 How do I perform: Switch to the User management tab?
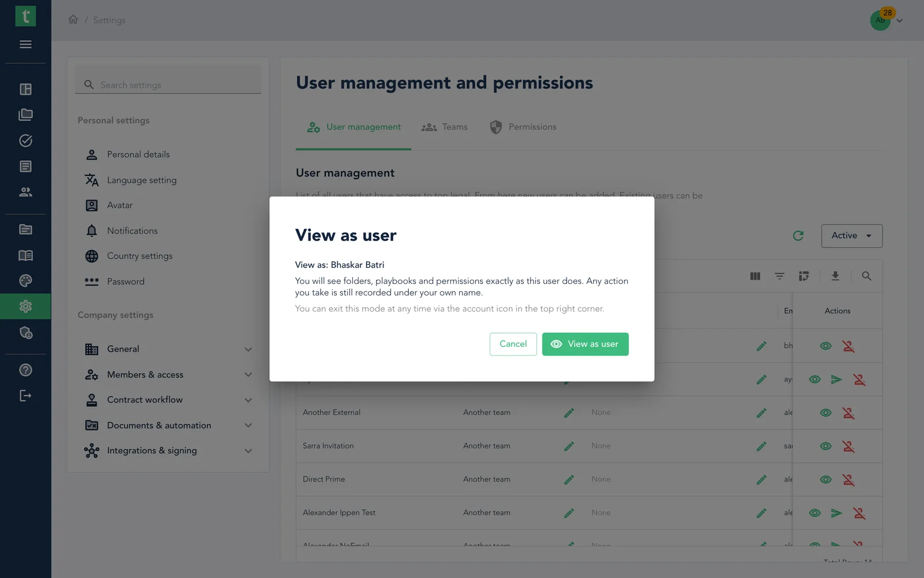coord(353,127)
